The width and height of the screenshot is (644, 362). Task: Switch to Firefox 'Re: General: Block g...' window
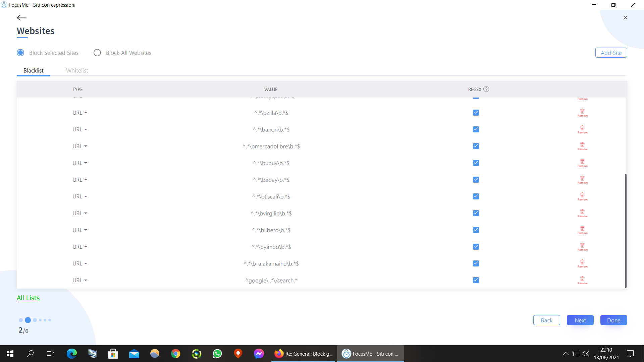(303, 354)
